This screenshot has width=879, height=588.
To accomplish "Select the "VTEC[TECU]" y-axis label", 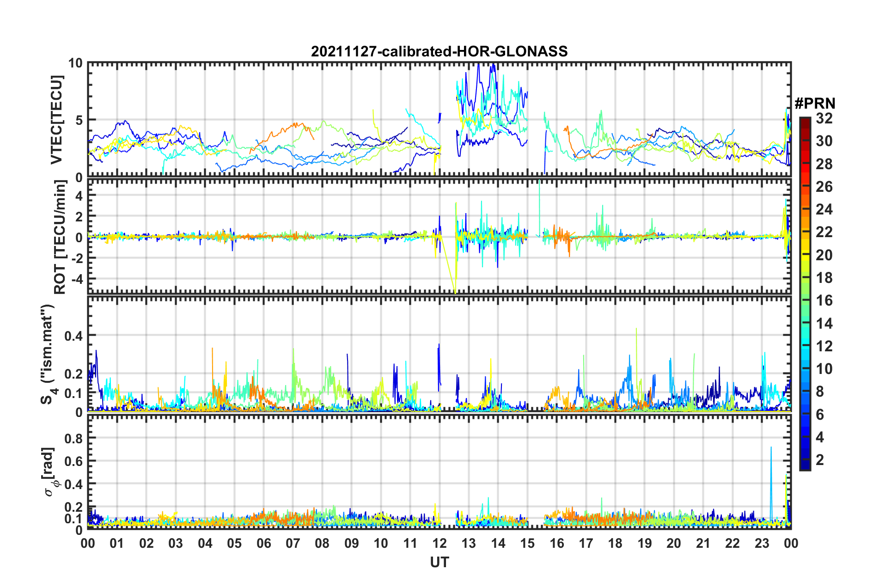I will pyautogui.click(x=56, y=120).
